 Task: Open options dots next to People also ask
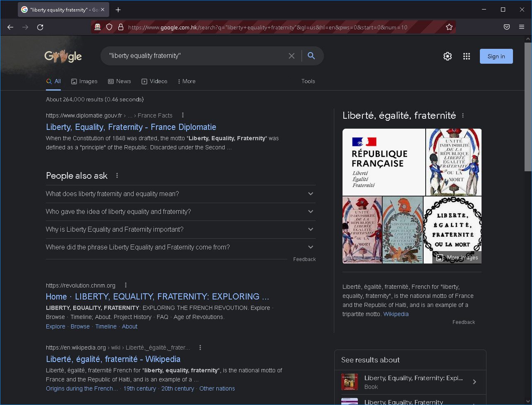point(117,176)
